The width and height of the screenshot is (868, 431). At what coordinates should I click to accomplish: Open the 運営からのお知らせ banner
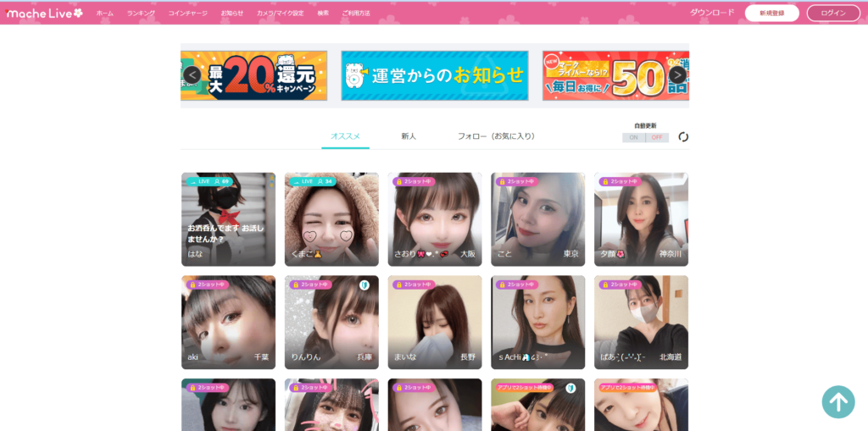click(x=435, y=76)
